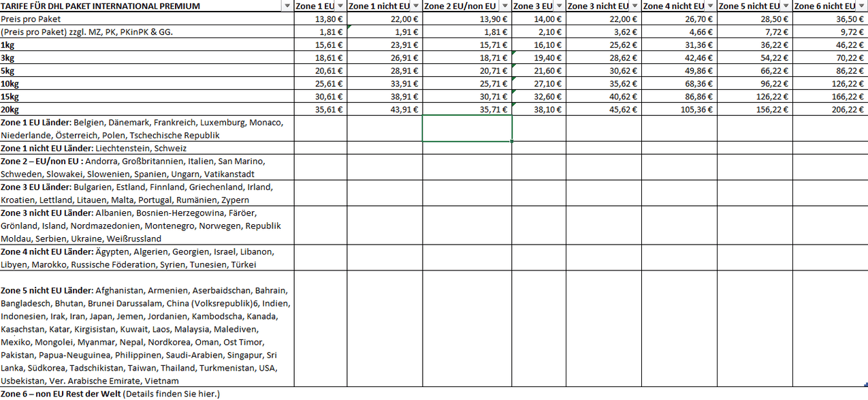The height and width of the screenshot is (400, 868).
Task: Select the 96,22 € price in the 10kg row
Action: [x=755, y=84]
